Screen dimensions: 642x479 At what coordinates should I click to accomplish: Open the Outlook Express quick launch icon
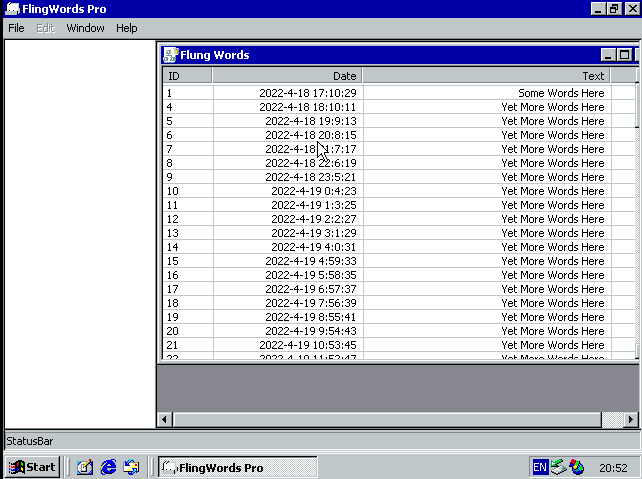tap(131, 467)
